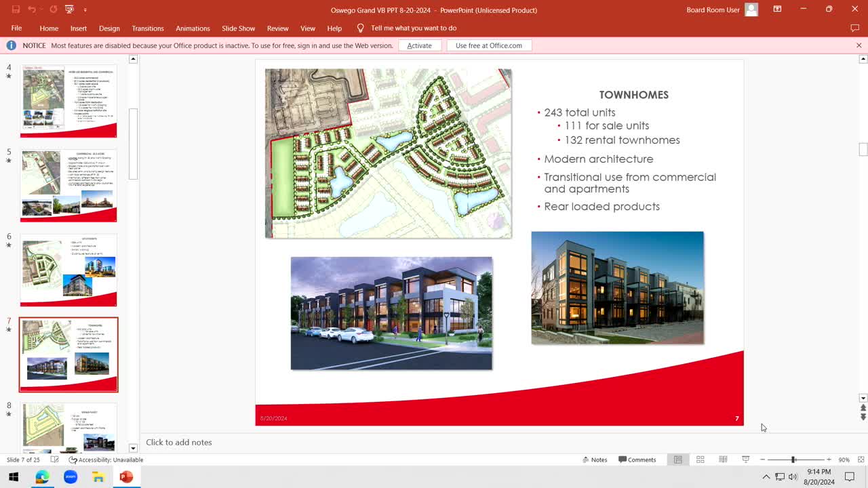Screen dimensions: 868x488
Task: Switch to the Slide Show tab
Action: coord(238,28)
